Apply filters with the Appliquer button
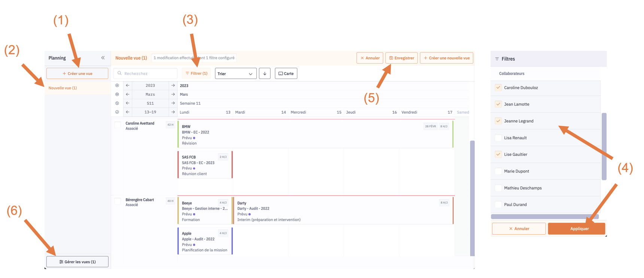This screenshot has height=278, width=644. click(x=576, y=229)
